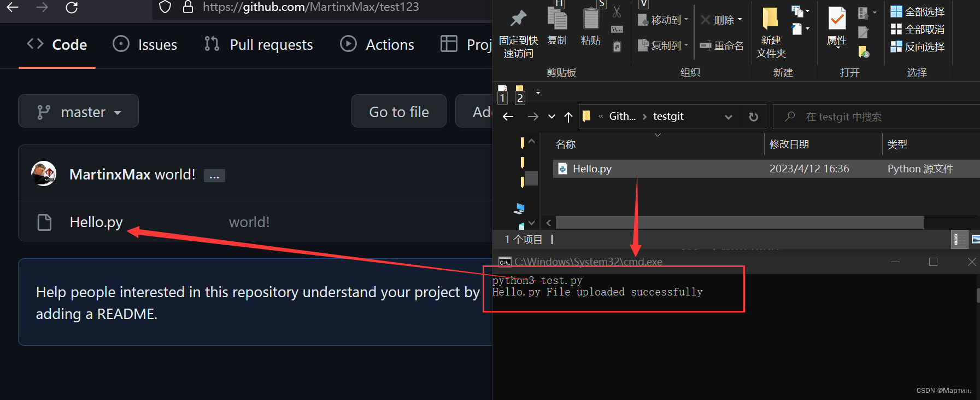Refresh the testgit folder view
980x400 pixels.
pos(753,117)
